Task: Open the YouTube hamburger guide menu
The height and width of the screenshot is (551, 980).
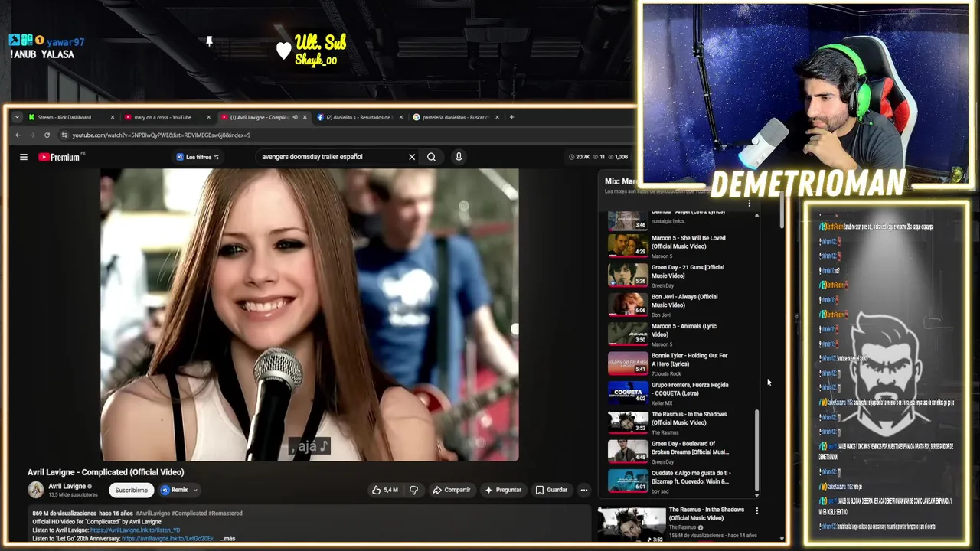Action: click(x=24, y=157)
